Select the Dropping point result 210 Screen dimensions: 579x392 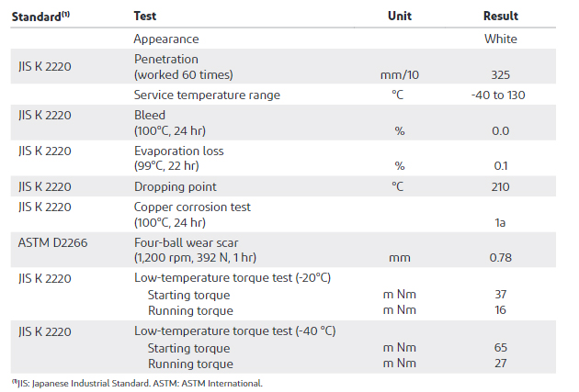click(500, 186)
